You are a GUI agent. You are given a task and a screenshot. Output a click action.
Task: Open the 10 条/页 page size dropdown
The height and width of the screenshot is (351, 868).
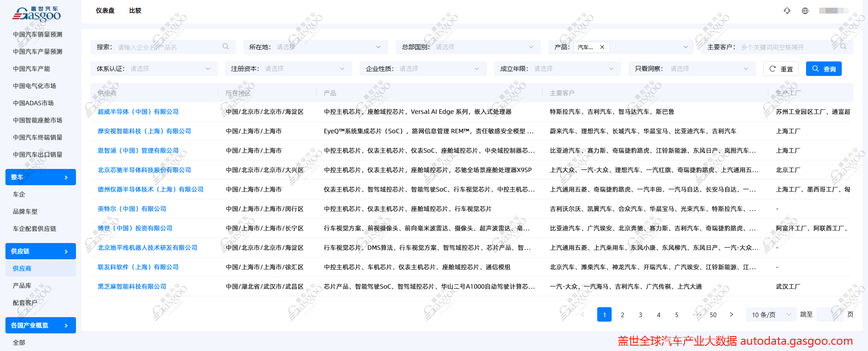pos(771,314)
